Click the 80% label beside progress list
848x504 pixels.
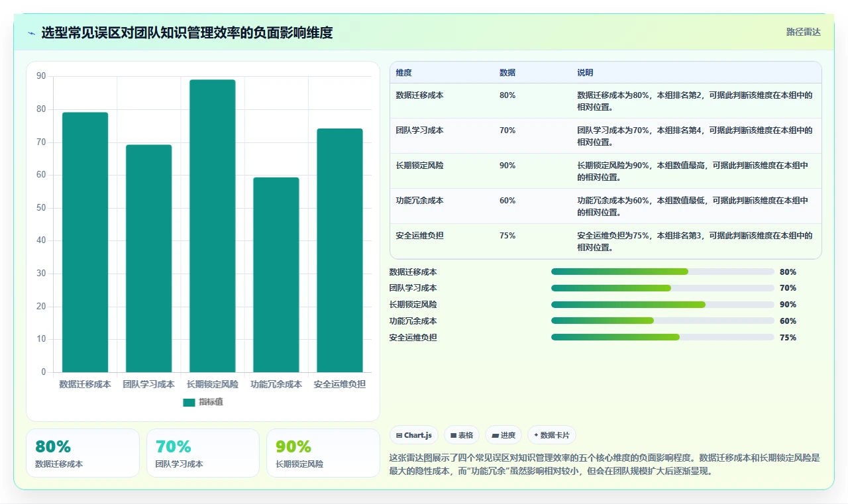pos(788,272)
